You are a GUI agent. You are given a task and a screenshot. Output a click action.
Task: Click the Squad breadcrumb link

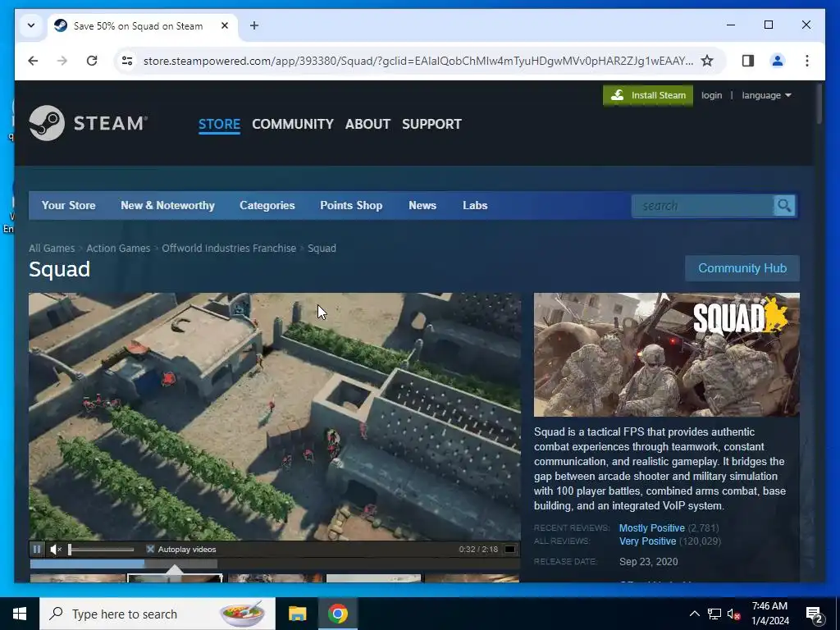tap(322, 248)
